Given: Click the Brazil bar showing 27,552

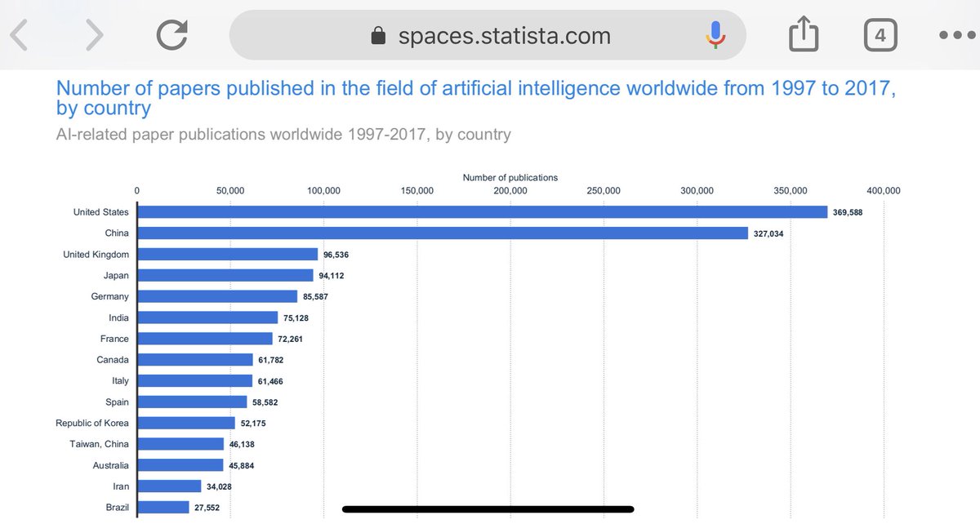Looking at the screenshot, I should tap(163, 507).
